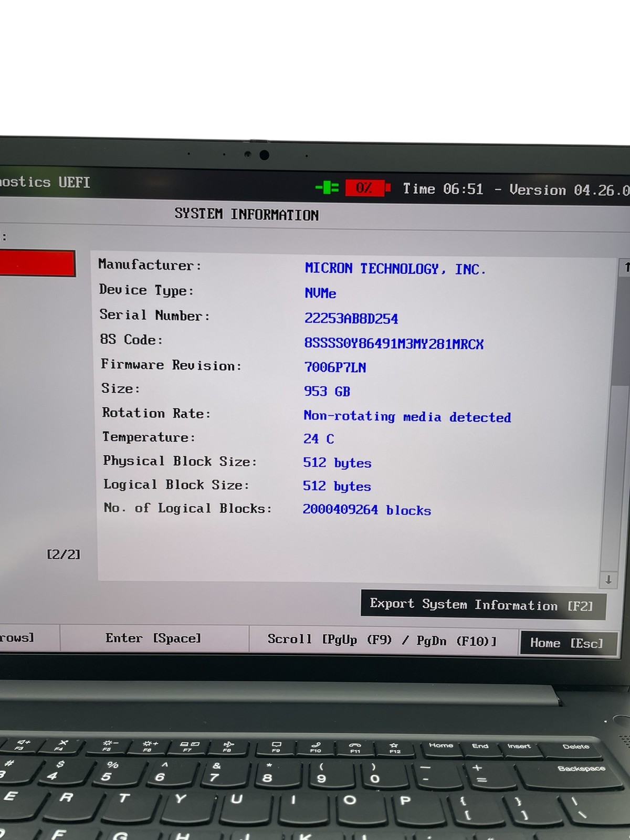Click the SYSTEM INFORMATION heading

coord(247,214)
